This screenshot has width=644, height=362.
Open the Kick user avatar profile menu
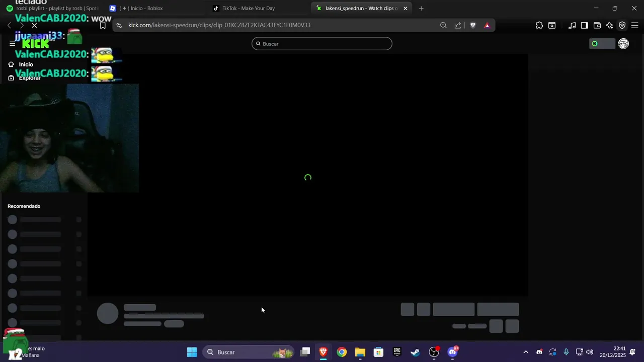click(623, 44)
